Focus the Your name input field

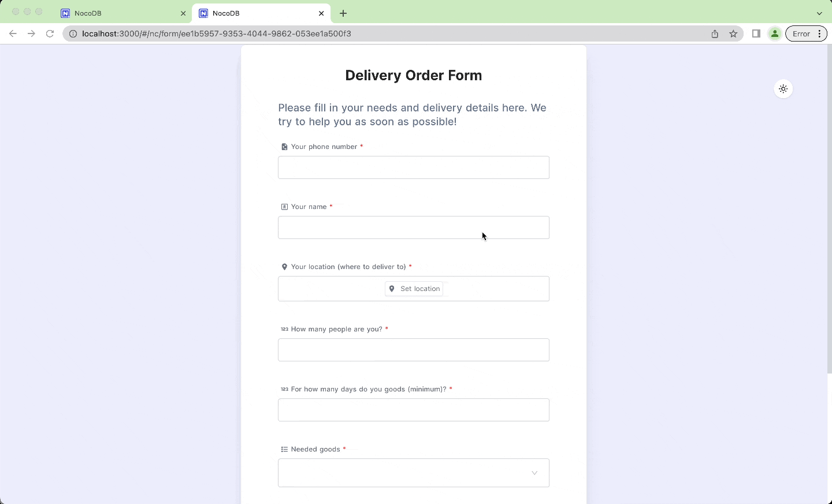point(414,227)
